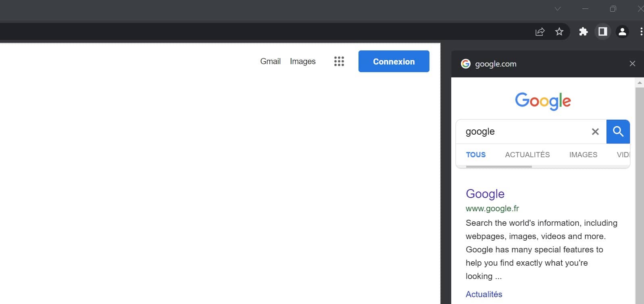Open the Images link

point(302,61)
